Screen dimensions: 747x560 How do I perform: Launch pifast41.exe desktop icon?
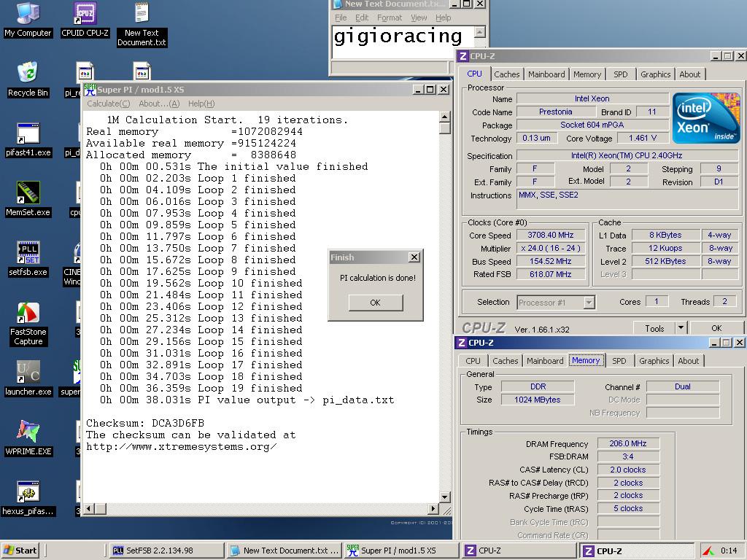(28, 139)
